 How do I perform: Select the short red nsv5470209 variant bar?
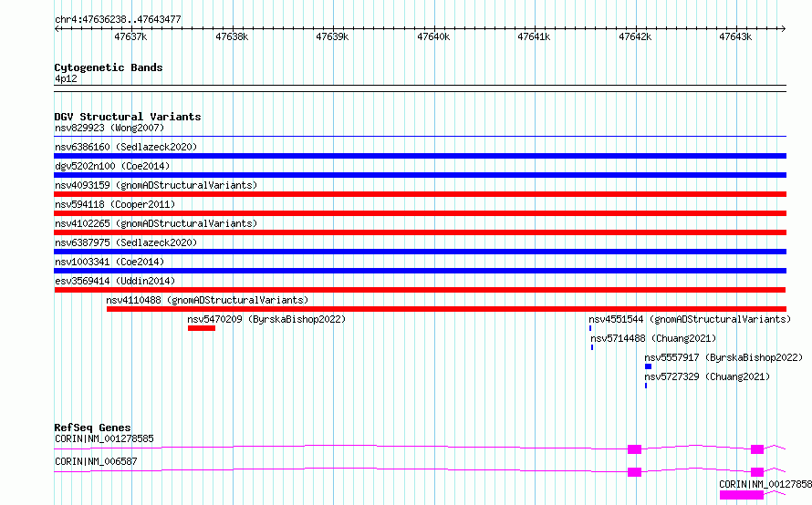coord(202,328)
